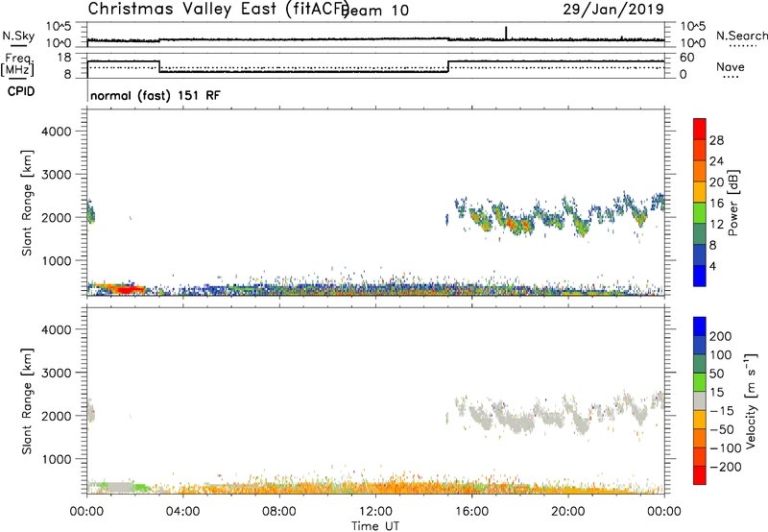Viewport: 768px width, 532px height.
Task: Click the noise spike in the N.Sky trace
Action: pos(506,33)
